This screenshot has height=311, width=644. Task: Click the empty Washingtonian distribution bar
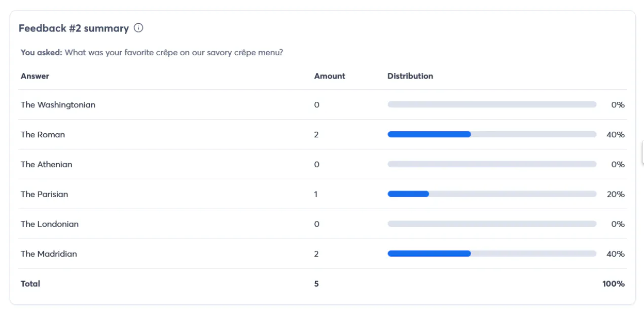click(491, 105)
